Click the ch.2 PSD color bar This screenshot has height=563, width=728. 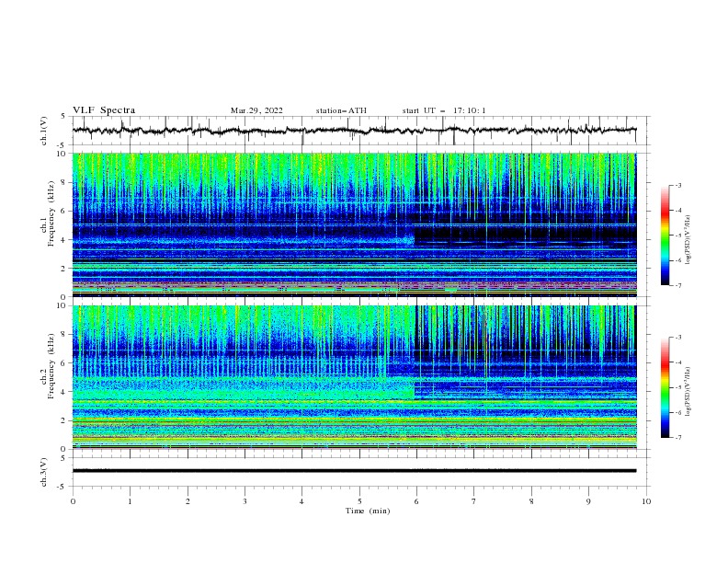point(665,387)
